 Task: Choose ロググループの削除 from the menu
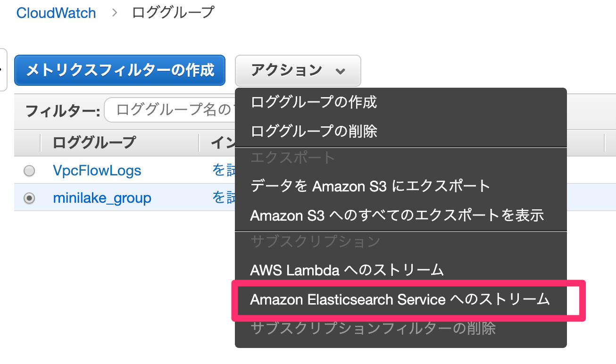pyautogui.click(x=314, y=131)
